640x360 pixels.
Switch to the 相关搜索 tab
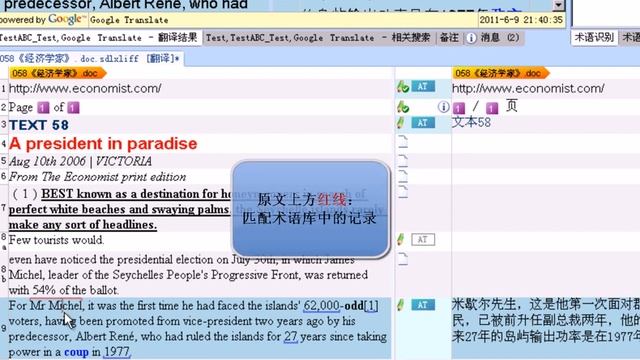318,38
